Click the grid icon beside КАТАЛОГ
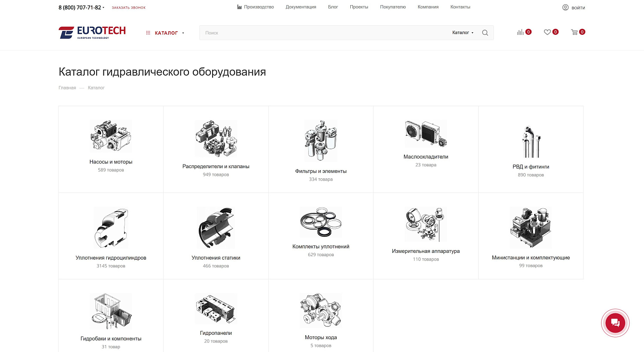Image resolution: width=644 pixels, height=352 pixels. point(148,33)
